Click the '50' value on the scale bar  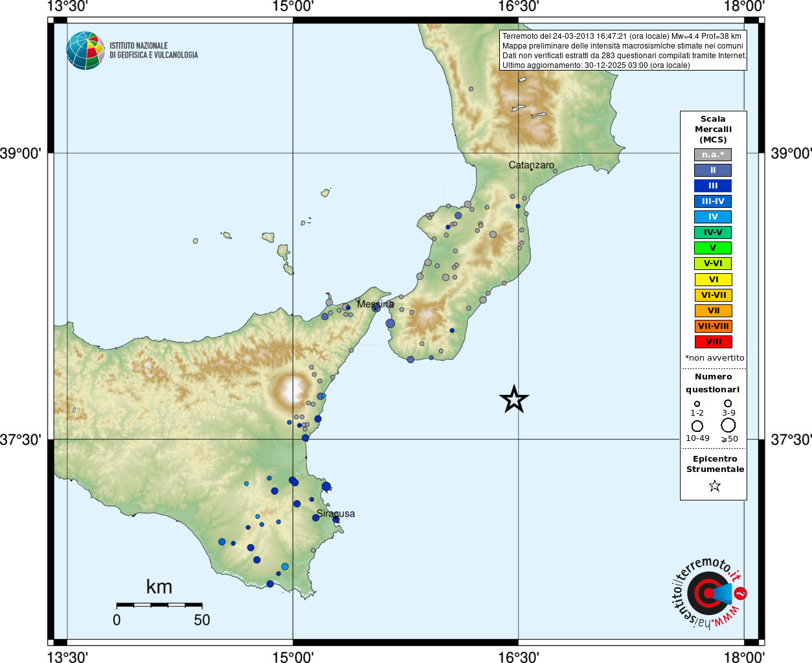coord(202,620)
